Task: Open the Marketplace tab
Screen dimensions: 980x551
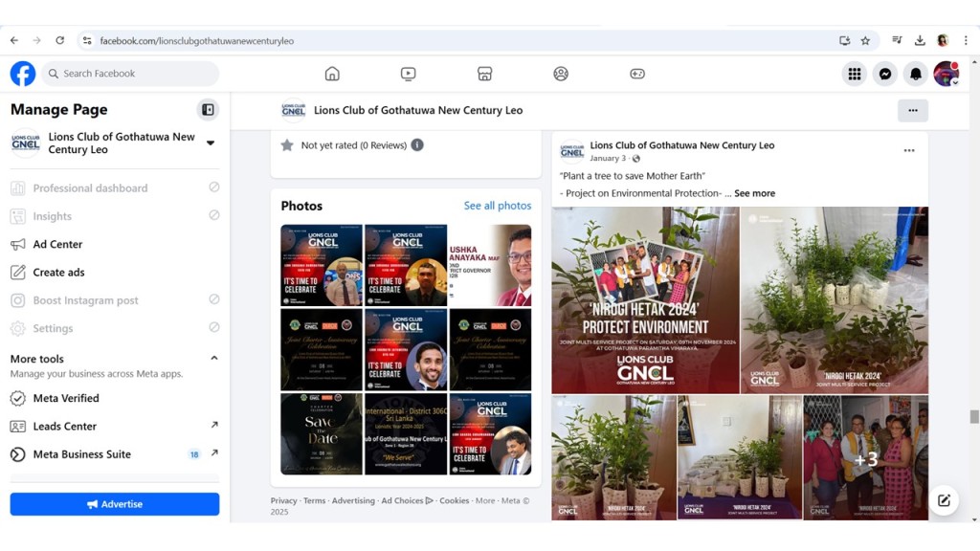Action: 484,74
